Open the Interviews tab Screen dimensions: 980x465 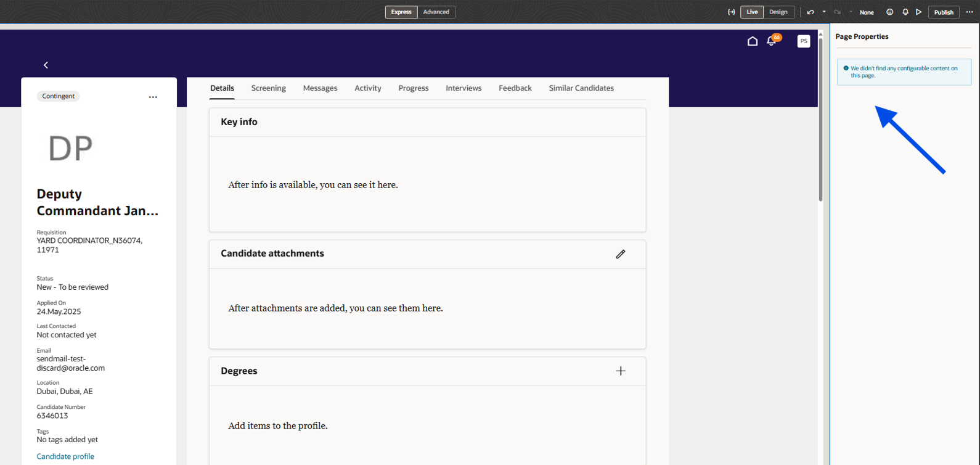pyautogui.click(x=463, y=88)
